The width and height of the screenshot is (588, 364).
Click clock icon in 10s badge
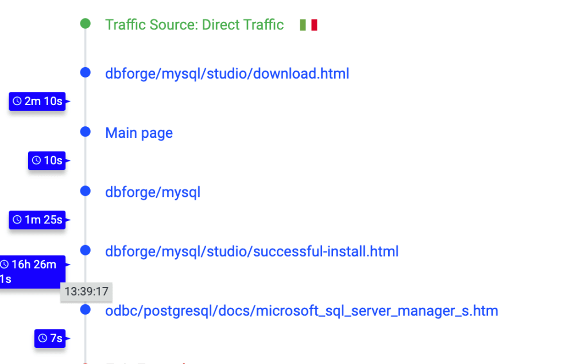tap(36, 160)
